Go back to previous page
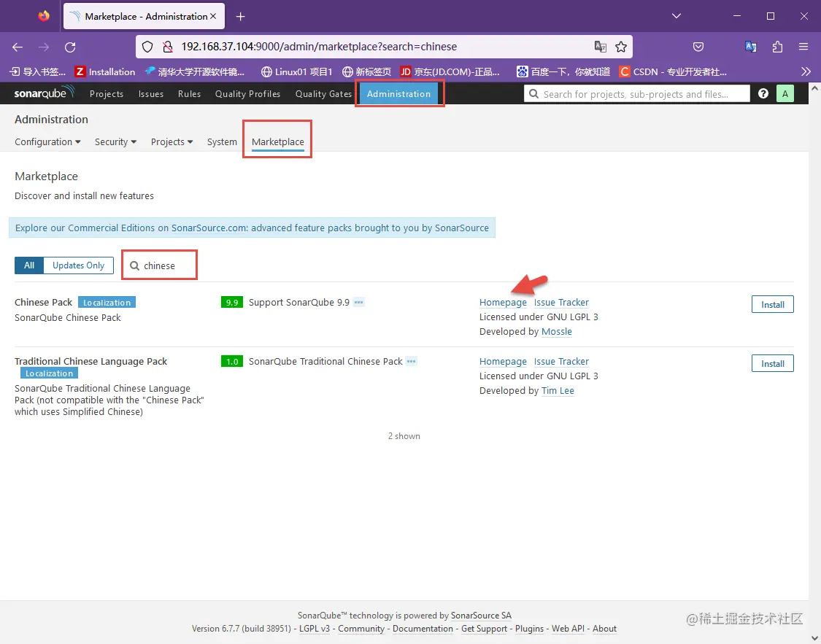 tap(18, 47)
